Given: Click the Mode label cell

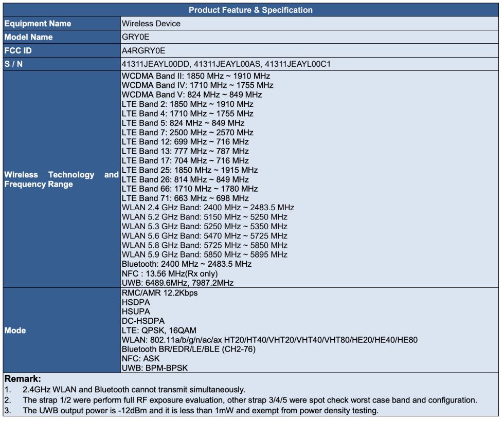Looking at the screenshot, I should point(62,331).
